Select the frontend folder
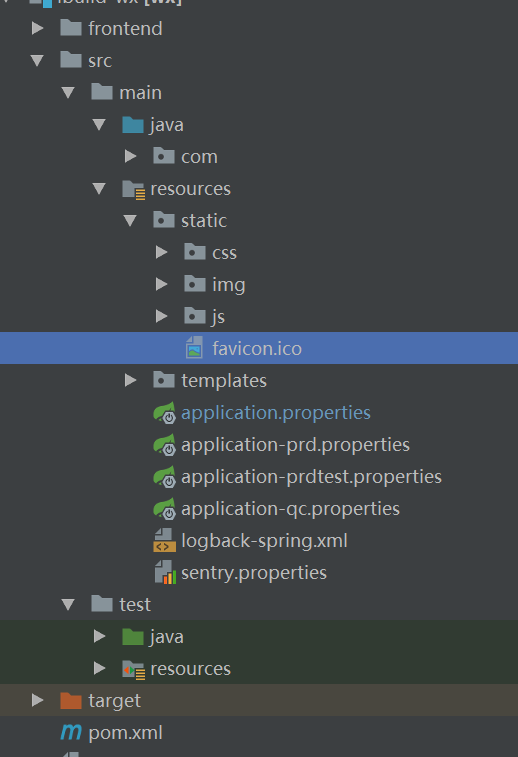Screen dimensions: 518x757 point(125,28)
